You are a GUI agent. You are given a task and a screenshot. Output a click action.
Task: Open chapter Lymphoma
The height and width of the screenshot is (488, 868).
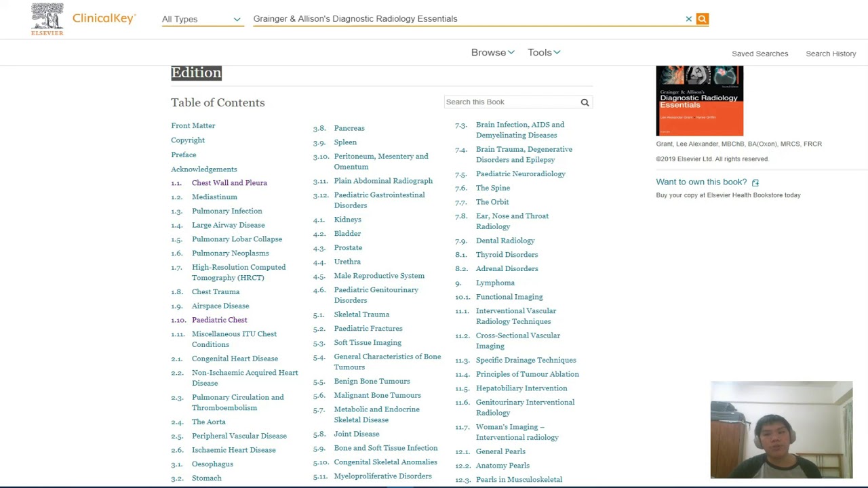click(495, 283)
